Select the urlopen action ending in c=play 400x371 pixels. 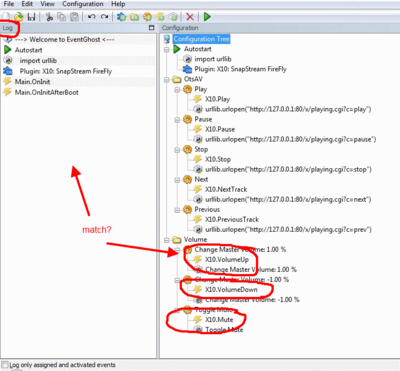pos(288,109)
